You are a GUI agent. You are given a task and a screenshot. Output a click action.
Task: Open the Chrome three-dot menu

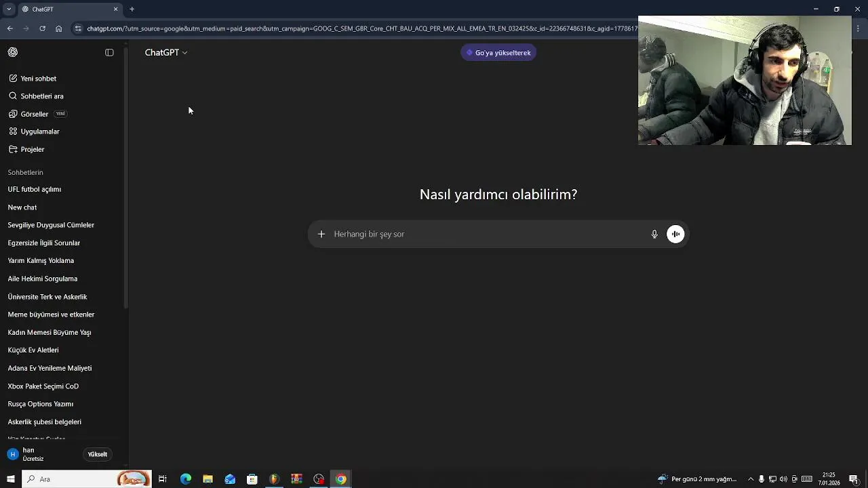pos(859,28)
